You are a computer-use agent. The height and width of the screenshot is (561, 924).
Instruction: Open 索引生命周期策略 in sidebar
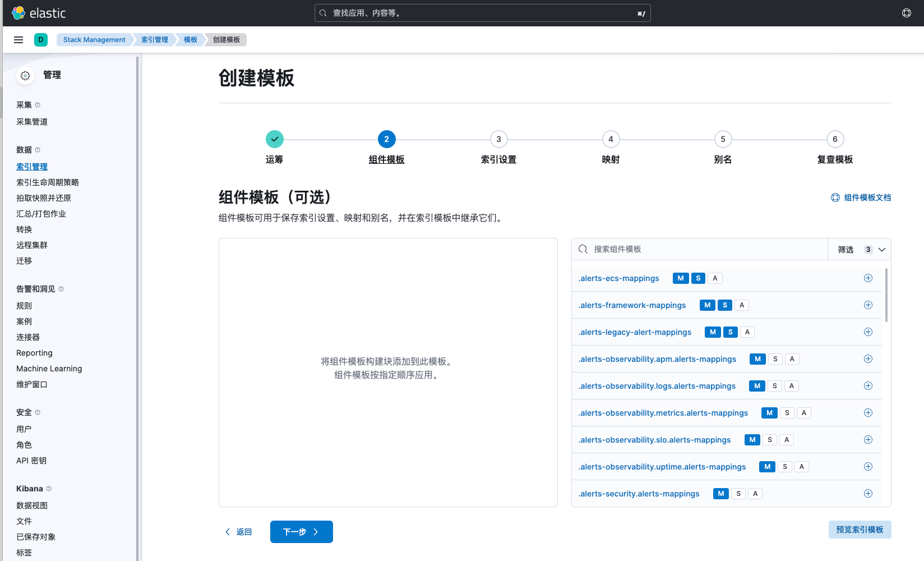click(48, 182)
